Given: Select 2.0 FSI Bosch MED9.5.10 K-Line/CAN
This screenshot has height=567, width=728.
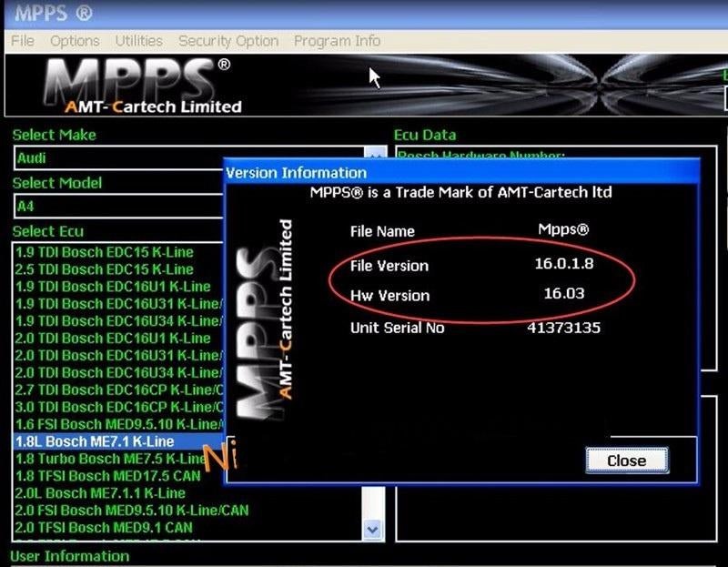Looking at the screenshot, I should point(132,511).
